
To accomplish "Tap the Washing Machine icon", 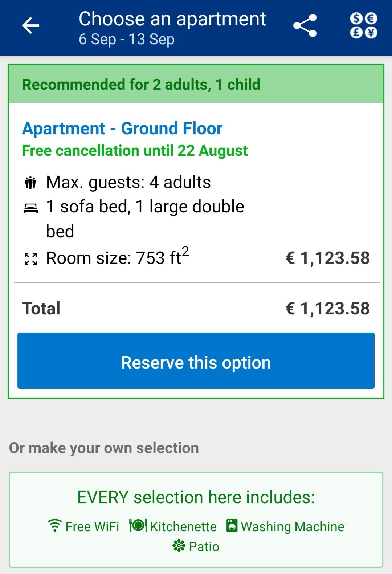I will click(232, 525).
